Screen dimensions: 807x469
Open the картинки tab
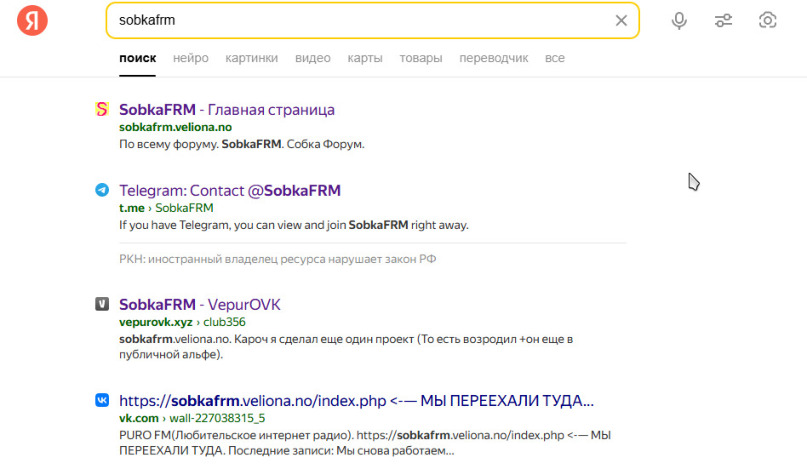point(251,58)
